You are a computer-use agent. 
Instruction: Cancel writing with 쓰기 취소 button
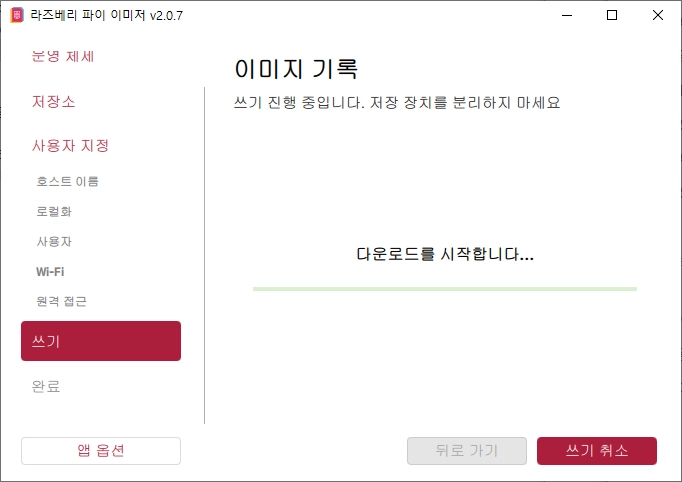coord(597,451)
